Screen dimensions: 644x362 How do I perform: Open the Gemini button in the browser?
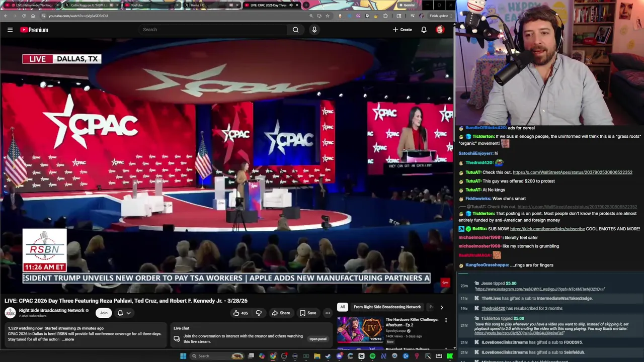[407, 5]
